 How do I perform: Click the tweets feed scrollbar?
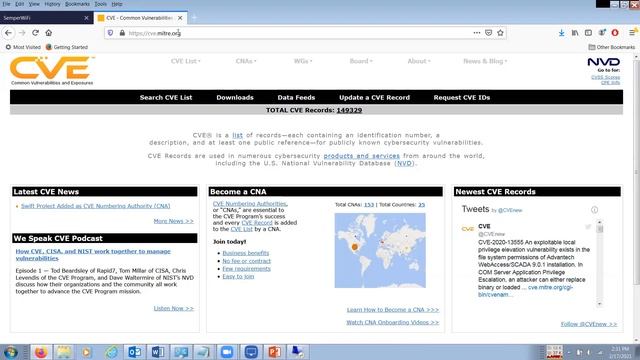pos(599,263)
